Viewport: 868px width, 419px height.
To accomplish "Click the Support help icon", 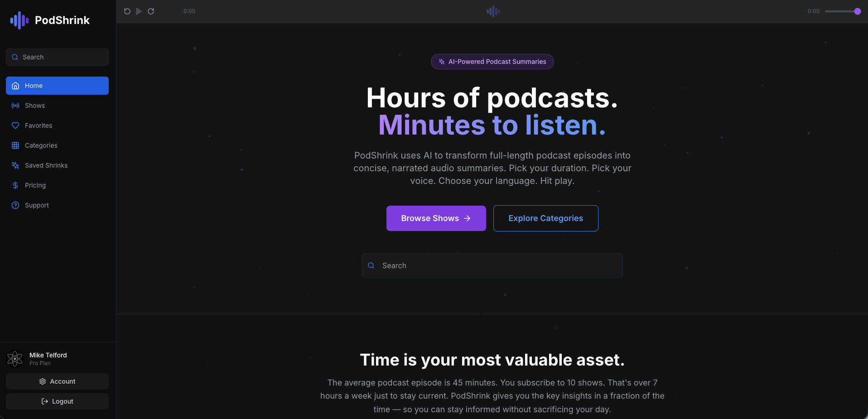I will click(15, 205).
